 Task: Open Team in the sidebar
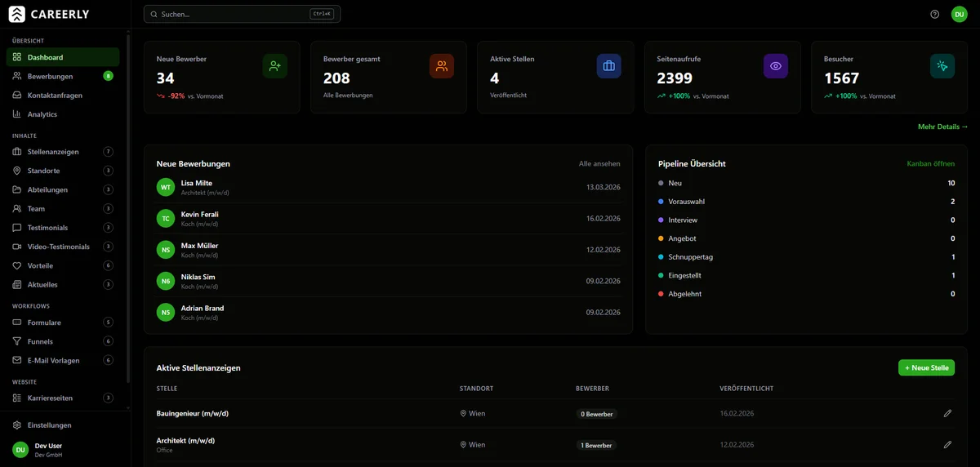coord(63,209)
